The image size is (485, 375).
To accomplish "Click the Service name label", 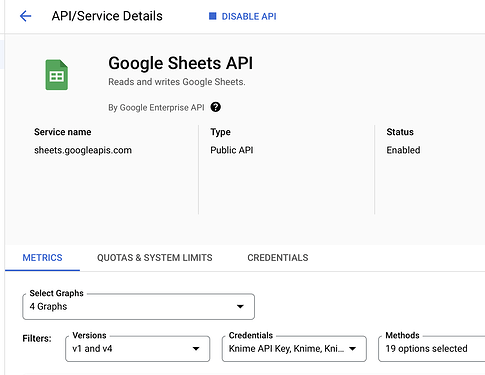I will [63, 132].
